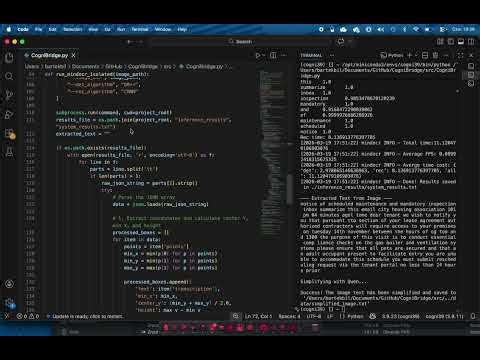This screenshot has height=360, width=480.
Task: Click the GitHub breadcrumb segment
Action: 114,67
